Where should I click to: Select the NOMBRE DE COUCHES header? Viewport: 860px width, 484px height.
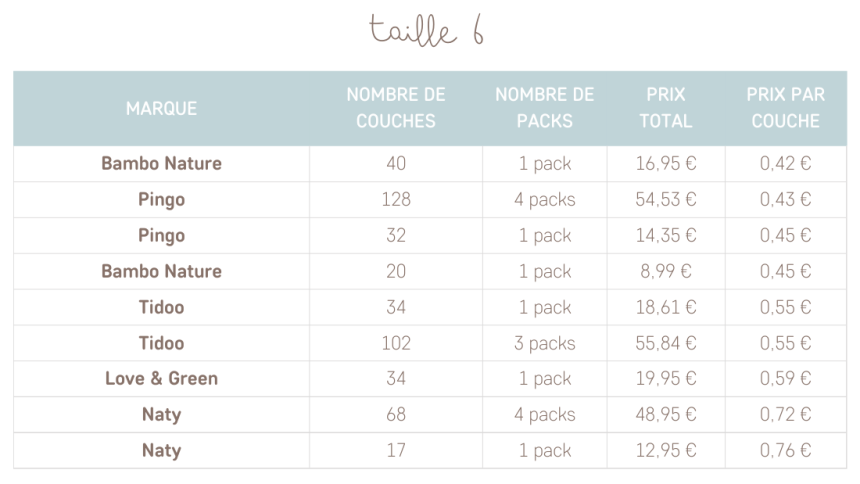(x=395, y=108)
